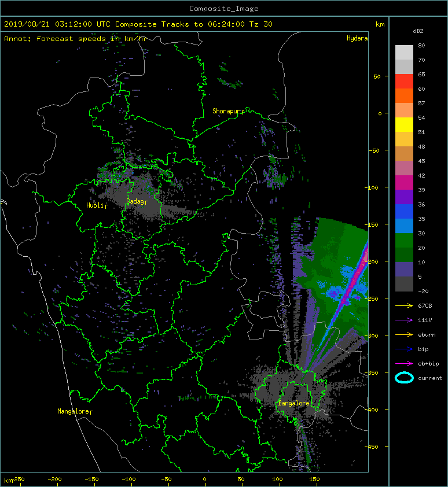Click the yellow 67CB arrow legend symbol

(x=404, y=305)
